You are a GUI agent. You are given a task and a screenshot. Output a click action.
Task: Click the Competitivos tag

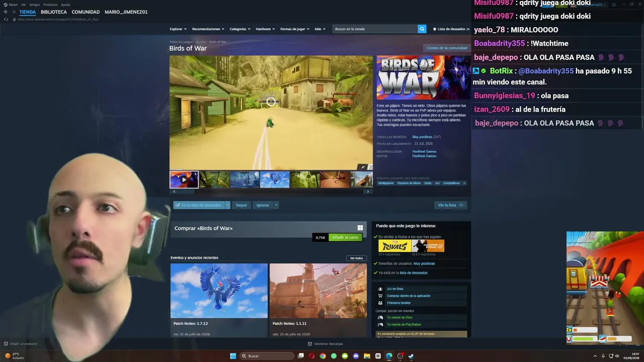(x=451, y=183)
